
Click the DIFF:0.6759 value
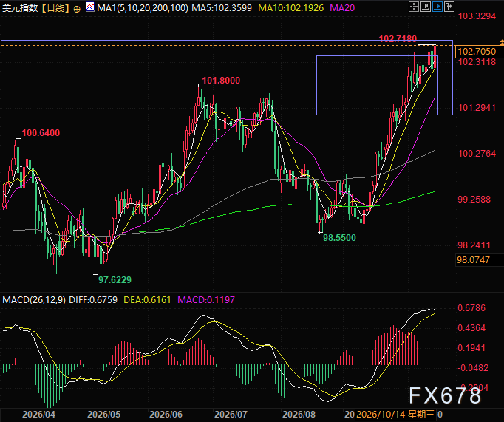click(93, 300)
